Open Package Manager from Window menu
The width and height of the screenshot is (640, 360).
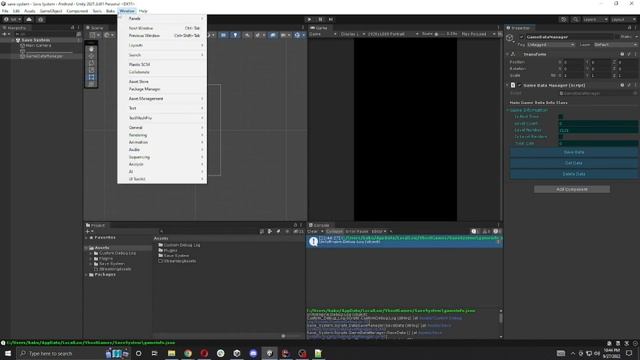tap(162, 89)
